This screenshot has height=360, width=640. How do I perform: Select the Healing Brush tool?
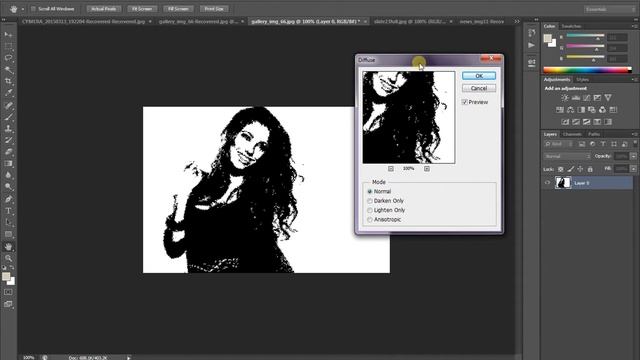tap(8, 105)
